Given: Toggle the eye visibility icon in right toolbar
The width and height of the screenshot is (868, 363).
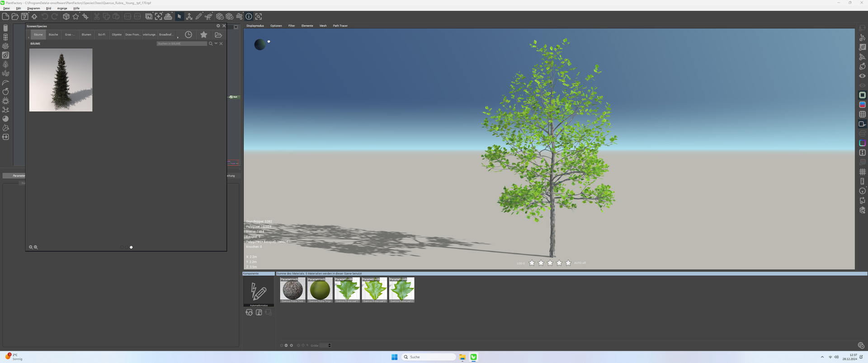Looking at the screenshot, I should tap(862, 76).
